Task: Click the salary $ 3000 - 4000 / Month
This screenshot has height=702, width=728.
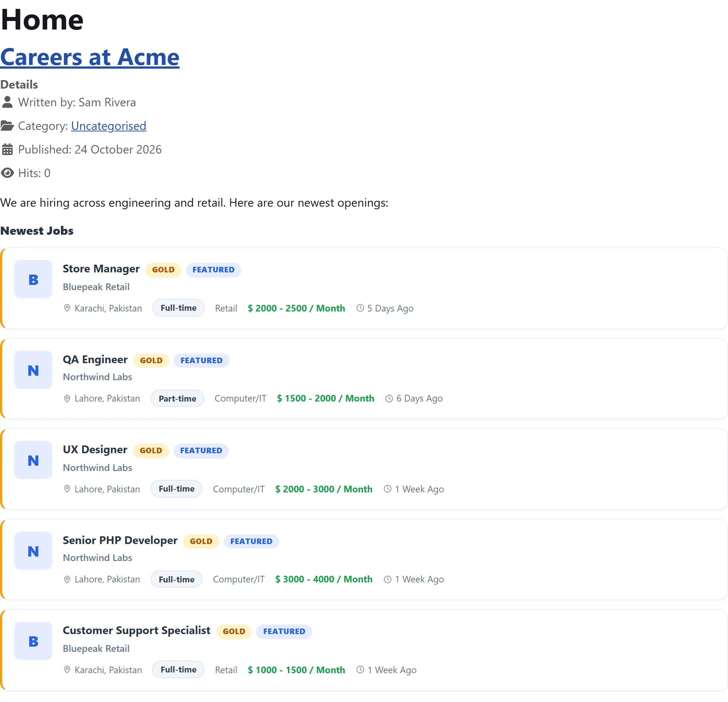Action: tap(324, 579)
